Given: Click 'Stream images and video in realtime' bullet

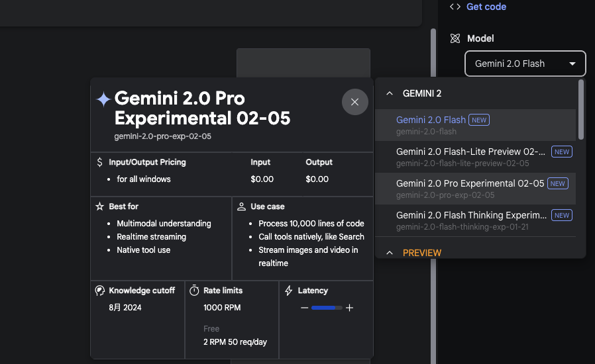Looking at the screenshot, I should point(308,256).
